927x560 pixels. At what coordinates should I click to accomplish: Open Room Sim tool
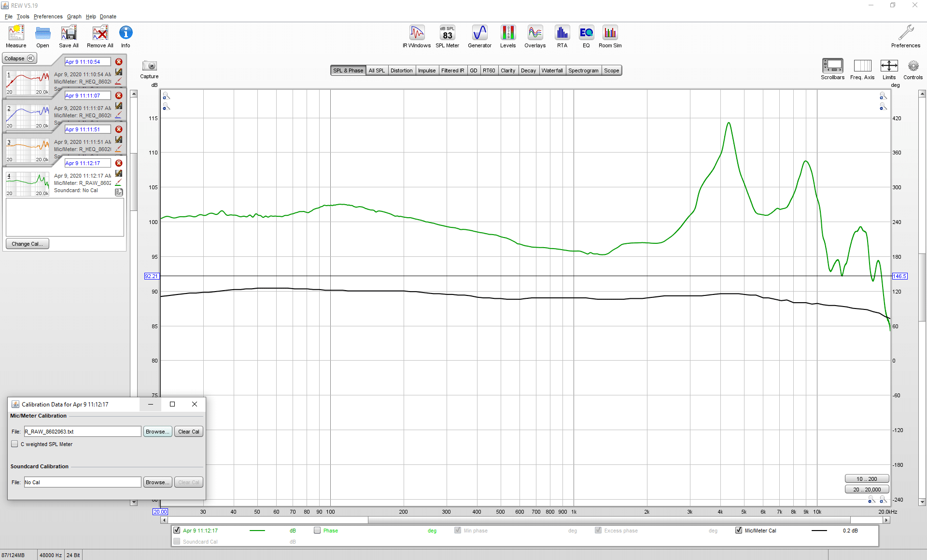(610, 37)
